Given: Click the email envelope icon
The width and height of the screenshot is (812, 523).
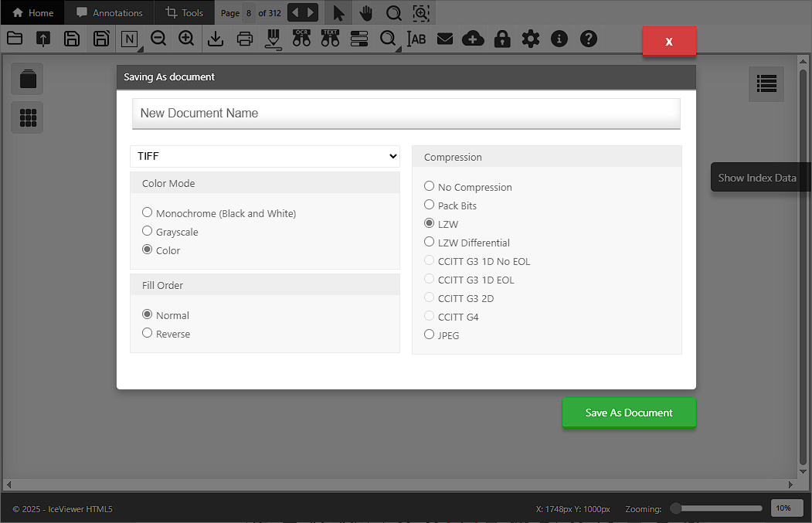Looking at the screenshot, I should pyautogui.click(x=445, y=39).
